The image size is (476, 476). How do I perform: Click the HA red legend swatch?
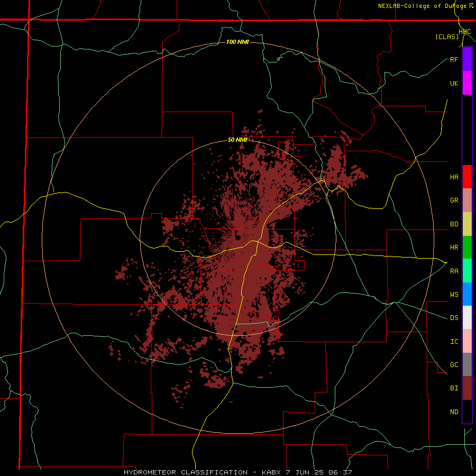(x=467, y=177)
